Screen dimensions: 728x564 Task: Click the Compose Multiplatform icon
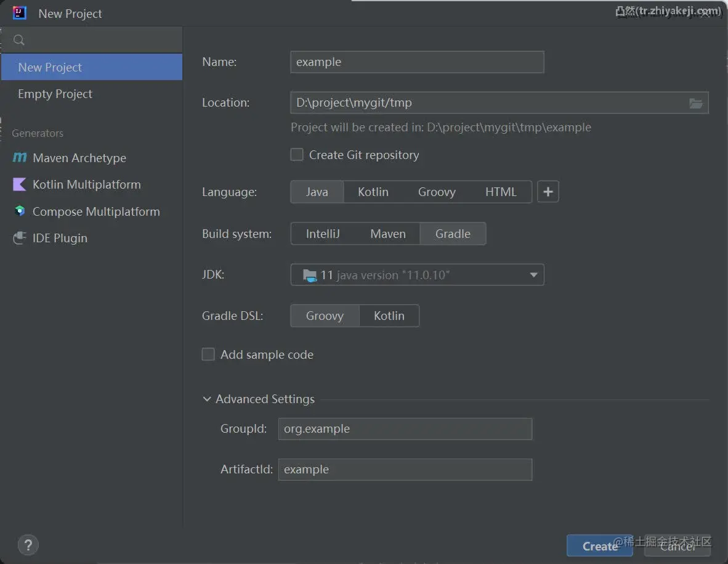20,211
